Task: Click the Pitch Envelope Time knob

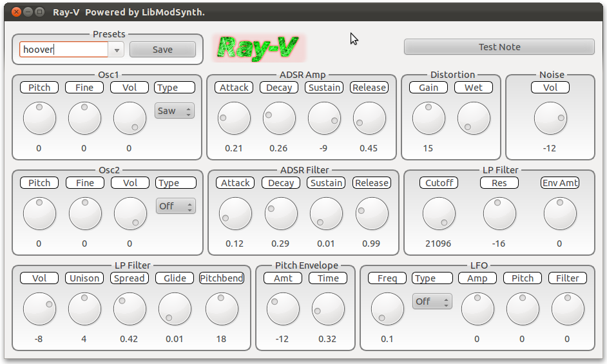Action: [x=328, y=309]
